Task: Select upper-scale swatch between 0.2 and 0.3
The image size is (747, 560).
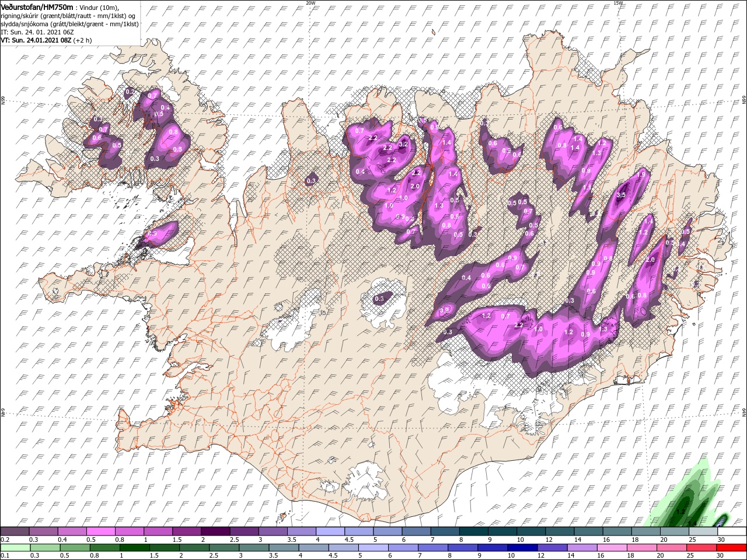Action: click(15, 531)
